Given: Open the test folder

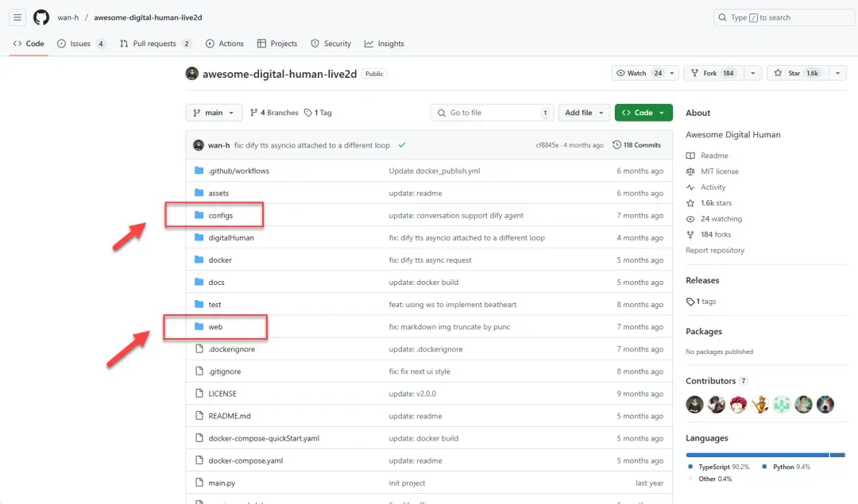Looking at the screenshot, I should (x=214, y=305).
